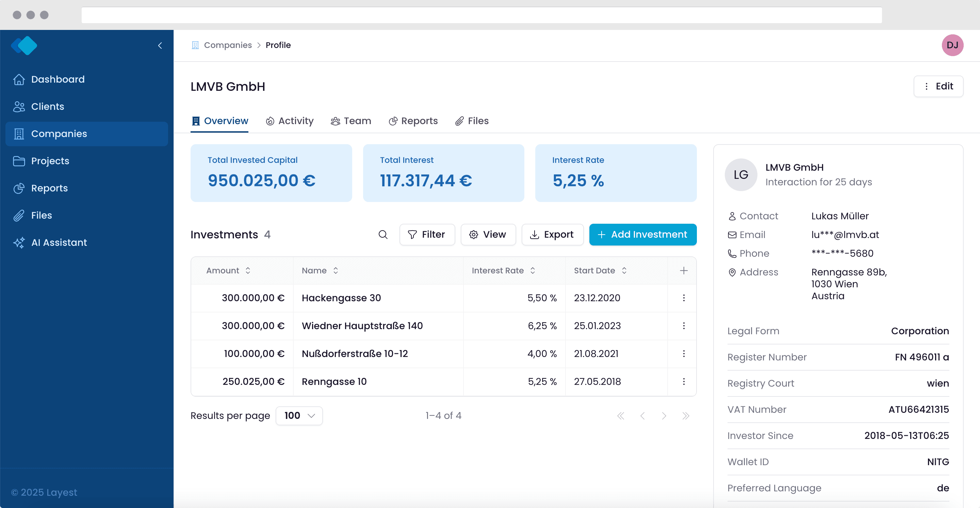Switch to the Activity tab

click(x=290, y=121)
